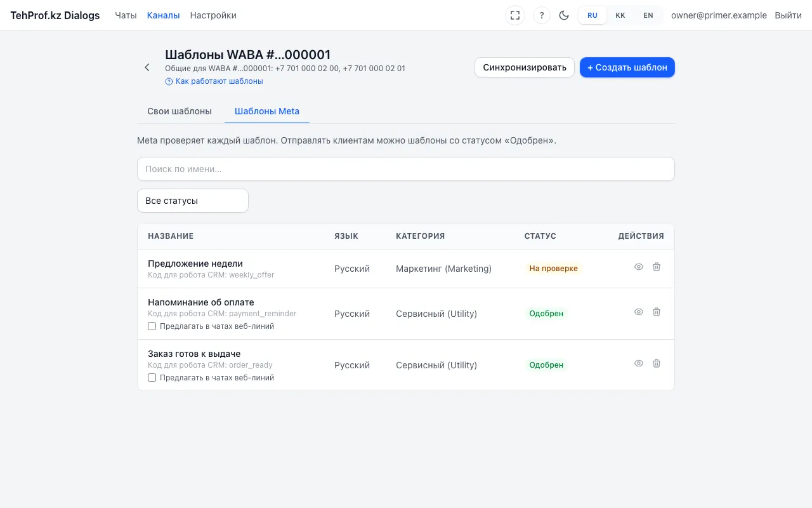Click the Напоминание об оплате template name
The width and height of the screenshot is (812, 508).
[201, 302]
